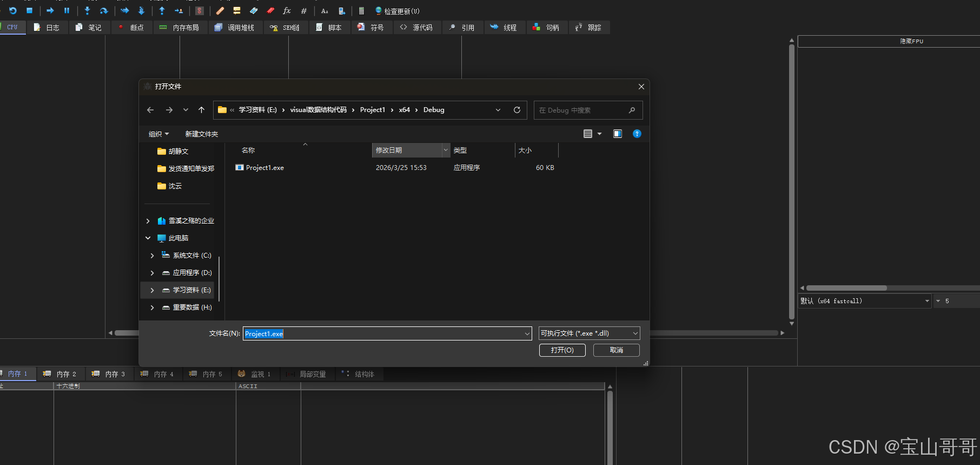980x465 pixels.
Task: Switch to the 日志 log tab
Action: [x=47, y=27]
